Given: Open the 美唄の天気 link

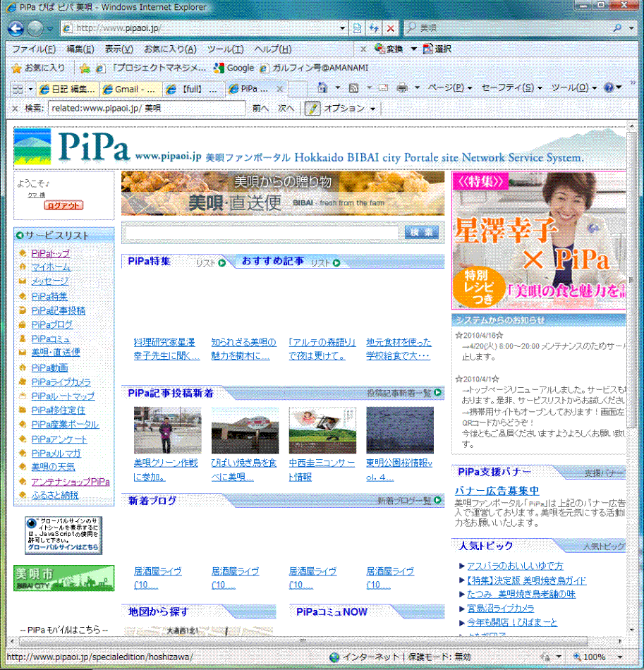Looking at the screenshot, I should (x=53, y=467).
